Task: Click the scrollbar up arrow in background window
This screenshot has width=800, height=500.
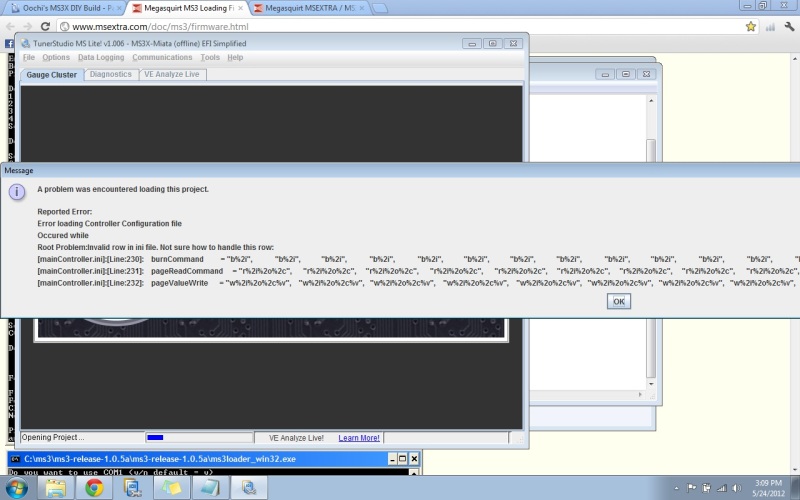Action: [651, 101]
